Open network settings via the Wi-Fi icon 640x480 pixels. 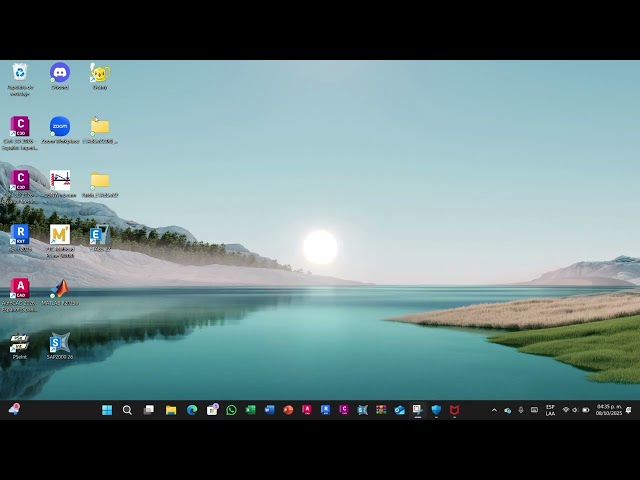pyautogui.click(x=566, y=410)
